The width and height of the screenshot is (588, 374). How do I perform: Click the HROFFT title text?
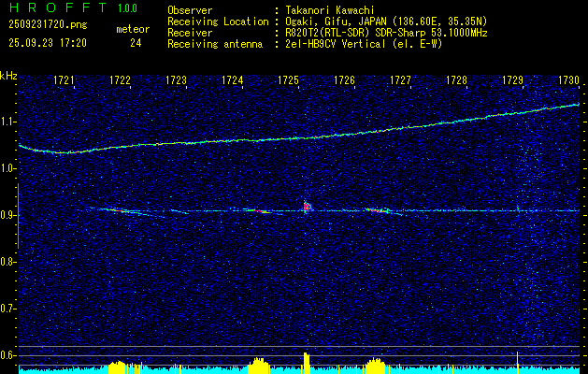pos(50,8)
